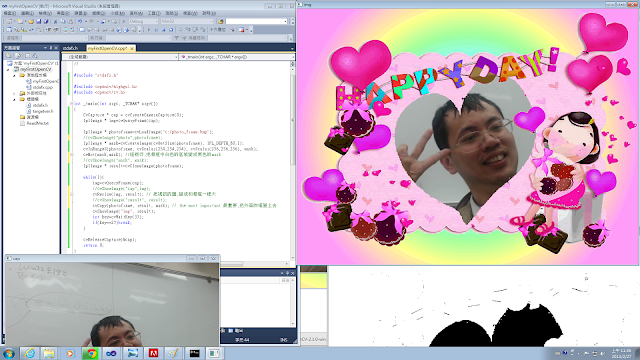
Task: Open the global scope combo box
Action: 120,57
